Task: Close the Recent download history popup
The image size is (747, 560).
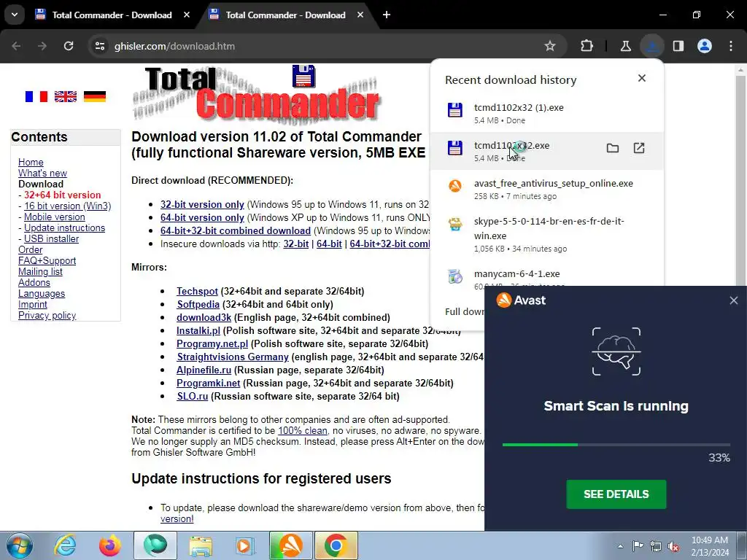Action: click(x=642, y=78)
